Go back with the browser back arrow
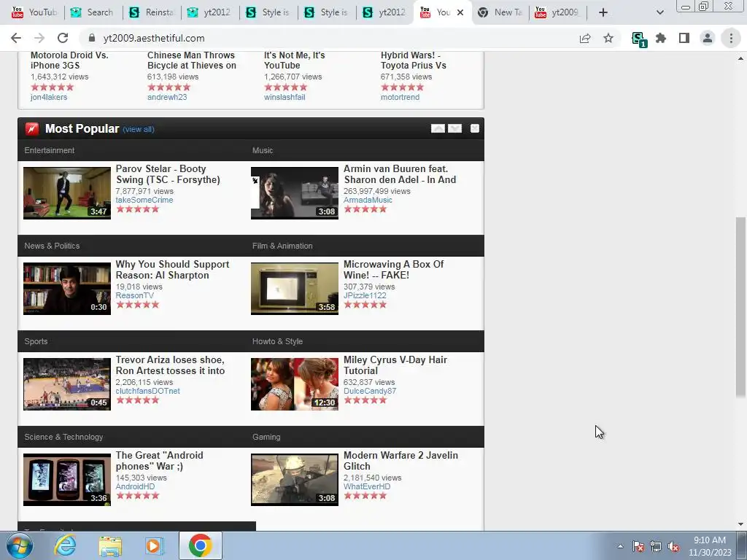Viewport: 747px width, 560px height. (16, 38)
